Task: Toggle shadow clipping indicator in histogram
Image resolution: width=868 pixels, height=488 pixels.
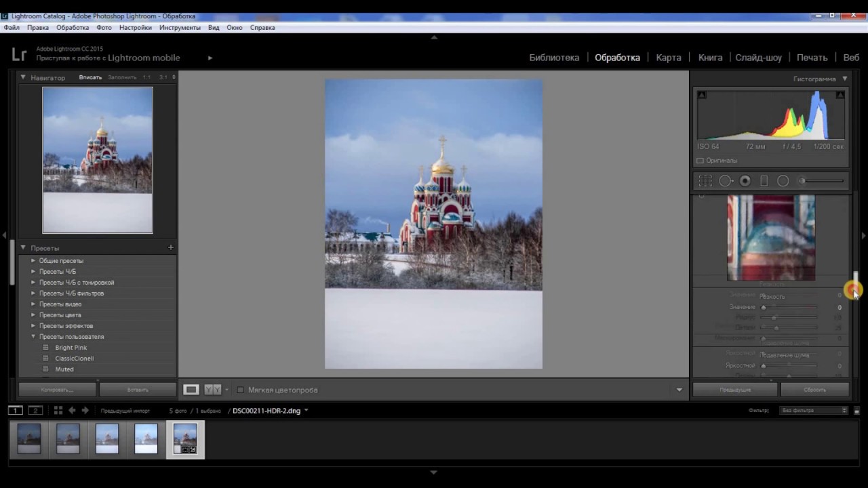Action: tap(702, 95)
